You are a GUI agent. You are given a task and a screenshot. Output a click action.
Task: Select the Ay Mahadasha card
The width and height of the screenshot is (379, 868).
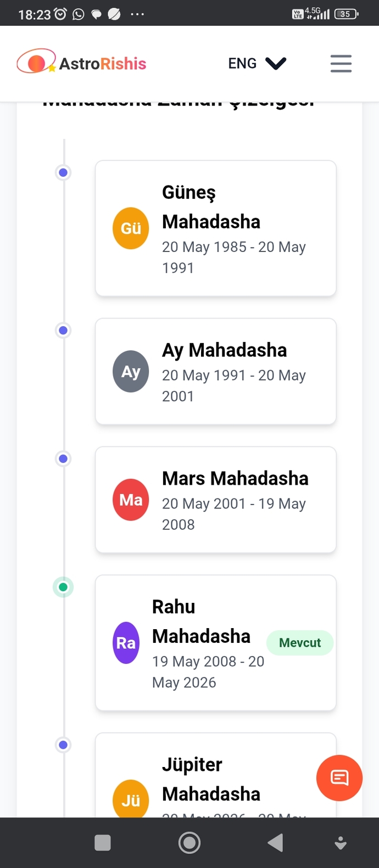coord(216,371)
